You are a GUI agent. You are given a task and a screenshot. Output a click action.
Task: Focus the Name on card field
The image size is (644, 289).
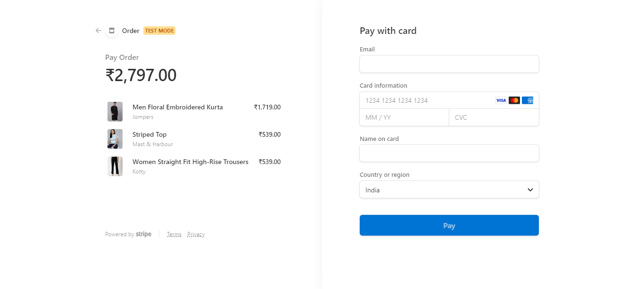click(449, 153)
